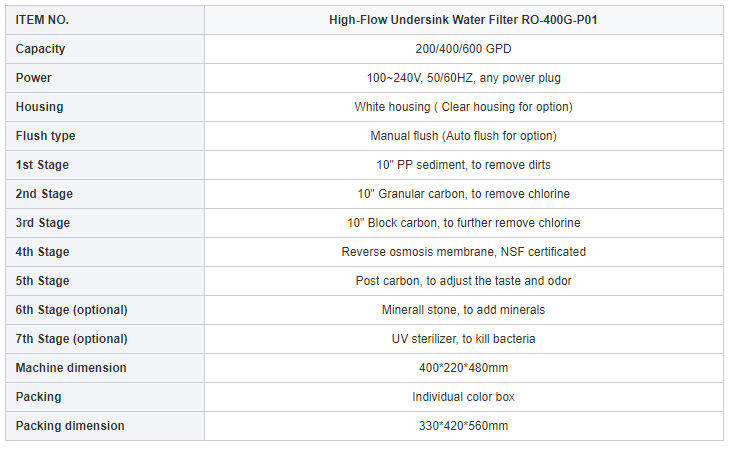Click the Flush type label
This screenshot has height=455, width=732.
pyautogui.click(x=45, y=136)
